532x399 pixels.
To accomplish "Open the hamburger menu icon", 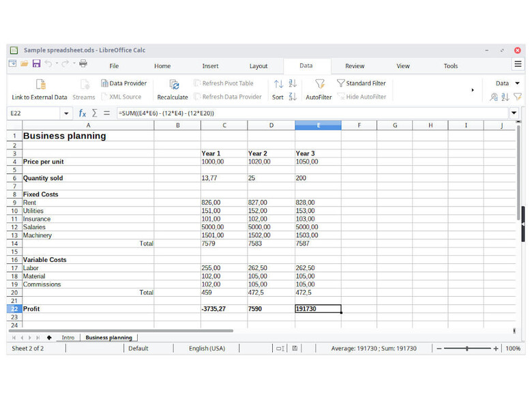I will (x=518, y=64).
